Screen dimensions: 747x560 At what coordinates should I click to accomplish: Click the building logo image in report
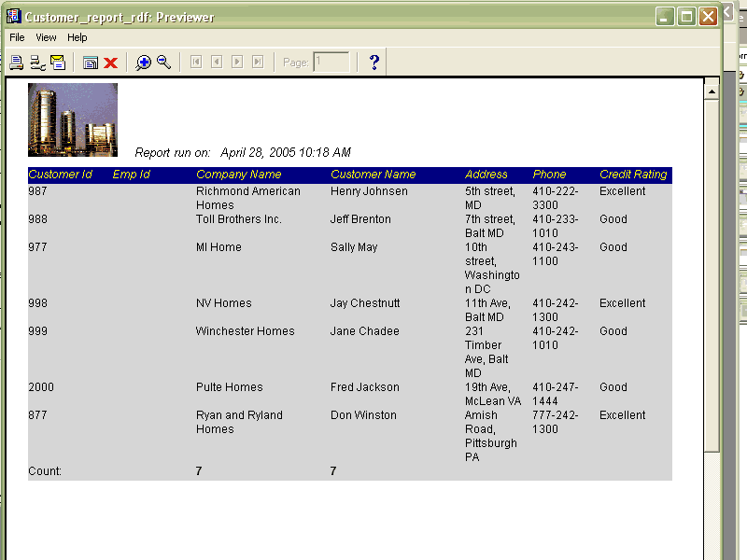pyautogui.click(x=73, y=119)
